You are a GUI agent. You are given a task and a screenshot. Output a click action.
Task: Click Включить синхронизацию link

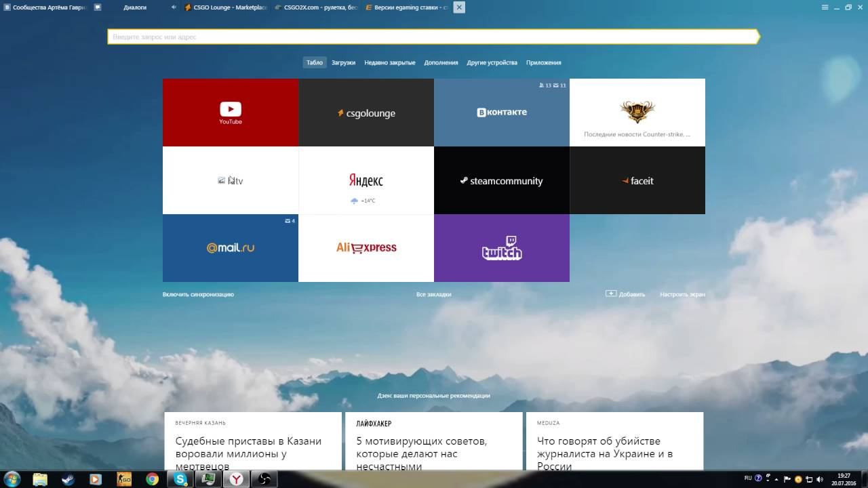click(198, 294)
